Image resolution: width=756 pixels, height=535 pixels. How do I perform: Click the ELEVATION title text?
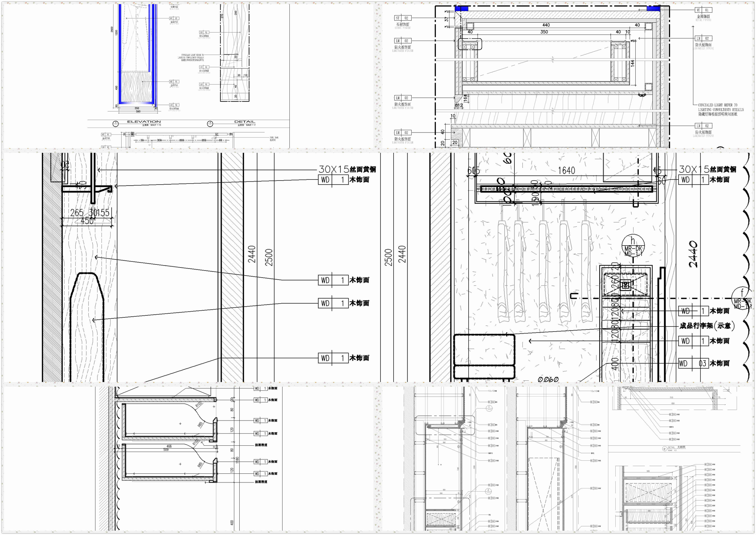(144, 122)
